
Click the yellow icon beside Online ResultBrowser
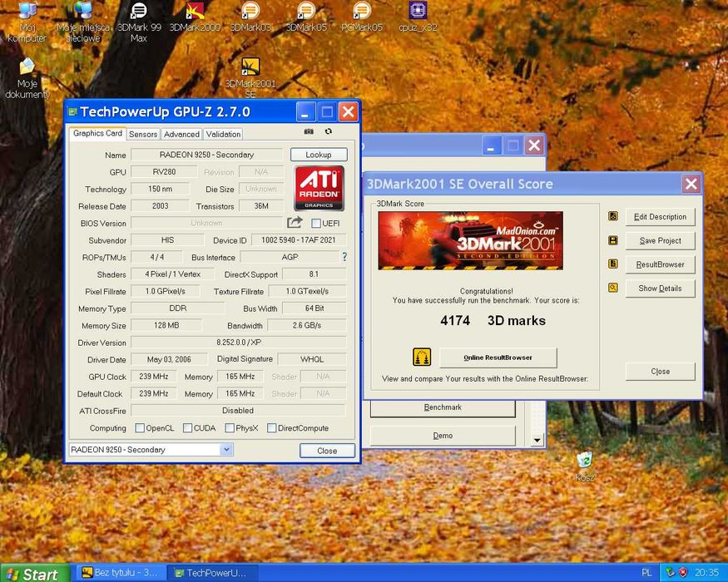(x=422, y=357)
